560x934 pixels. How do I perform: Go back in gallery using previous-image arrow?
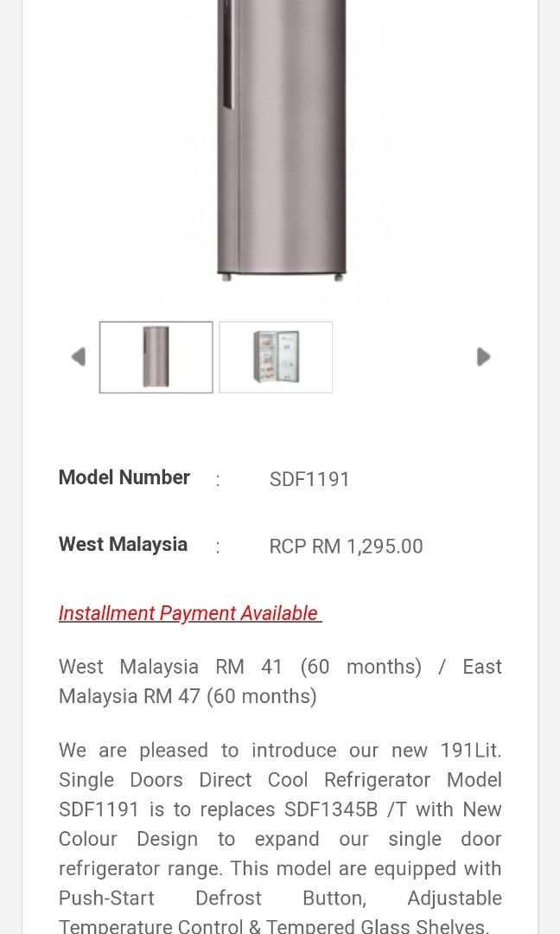[x=79, y=356]
